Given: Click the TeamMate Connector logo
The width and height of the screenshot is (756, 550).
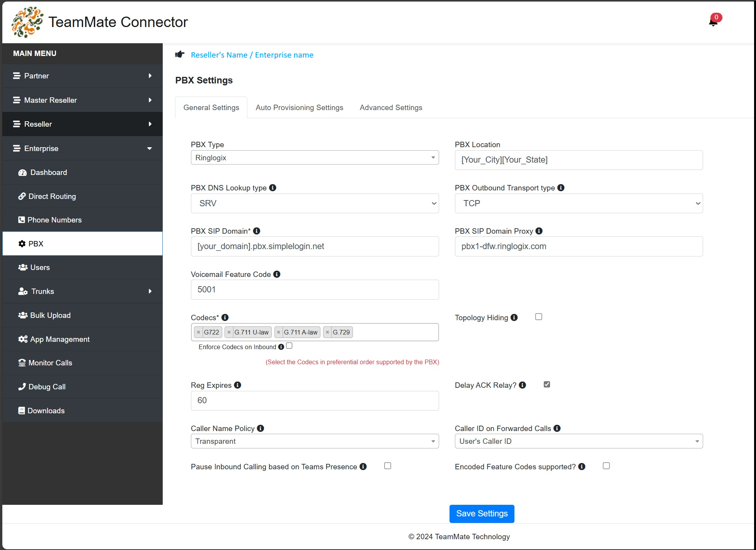Looking at the screenshot, I should tap(27, 22).
